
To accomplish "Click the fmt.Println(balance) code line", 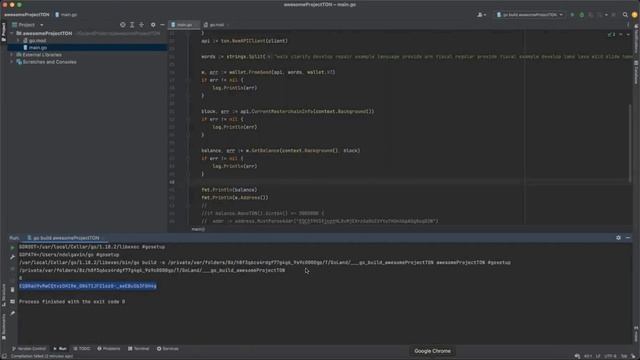I will (x=229, y=190).
